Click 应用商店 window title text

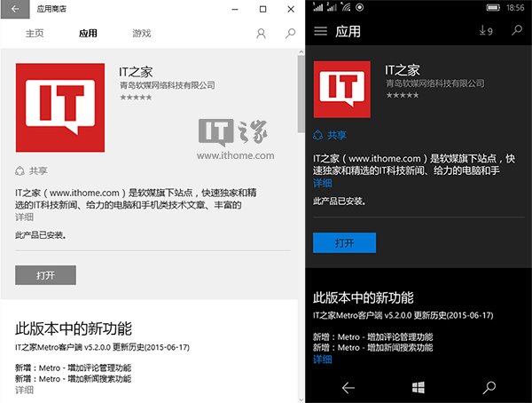tap(51, 9)
